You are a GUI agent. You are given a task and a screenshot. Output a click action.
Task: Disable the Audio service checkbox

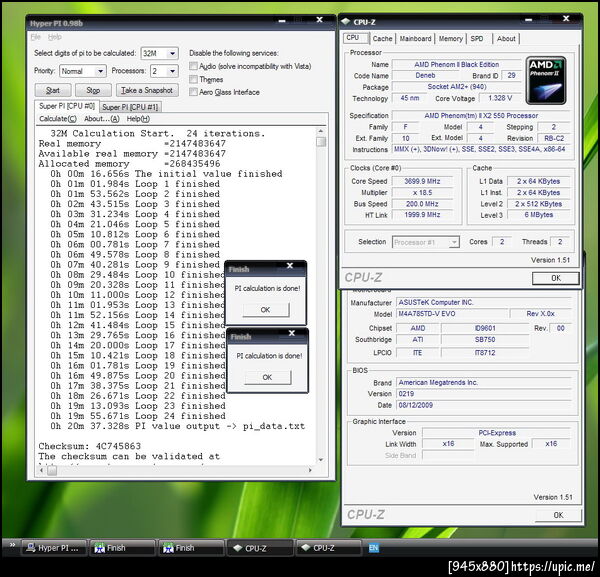[194, 66]
